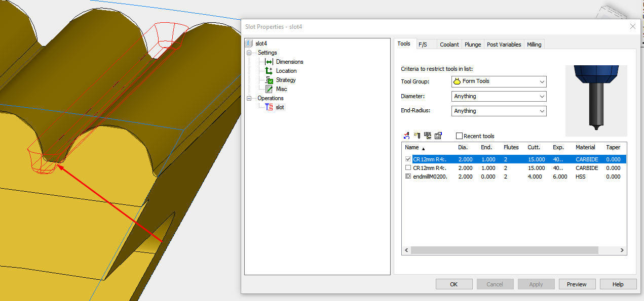Open the tool properties icon
644x301 pixels.
tap(438, 135)
